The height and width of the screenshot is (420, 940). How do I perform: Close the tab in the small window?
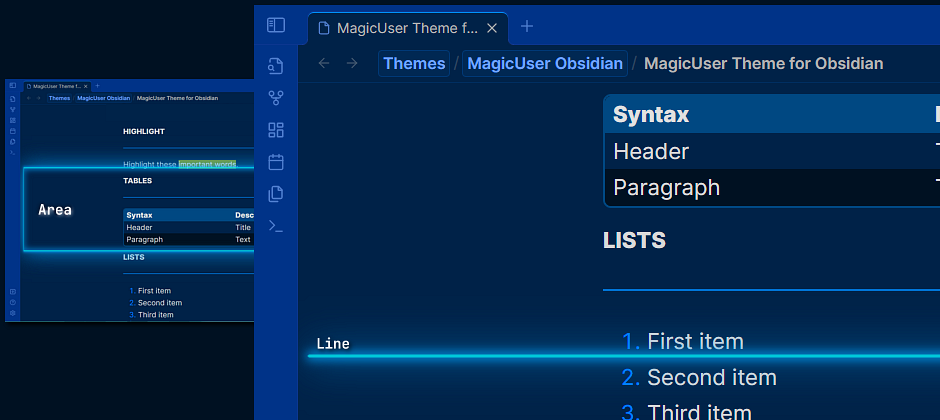pyautogui.click(x=86, y=86)
